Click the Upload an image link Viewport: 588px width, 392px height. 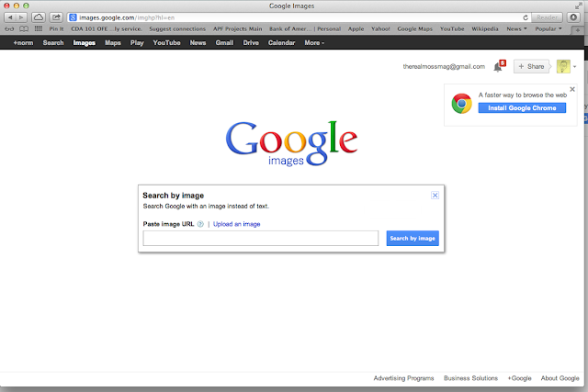237,224
